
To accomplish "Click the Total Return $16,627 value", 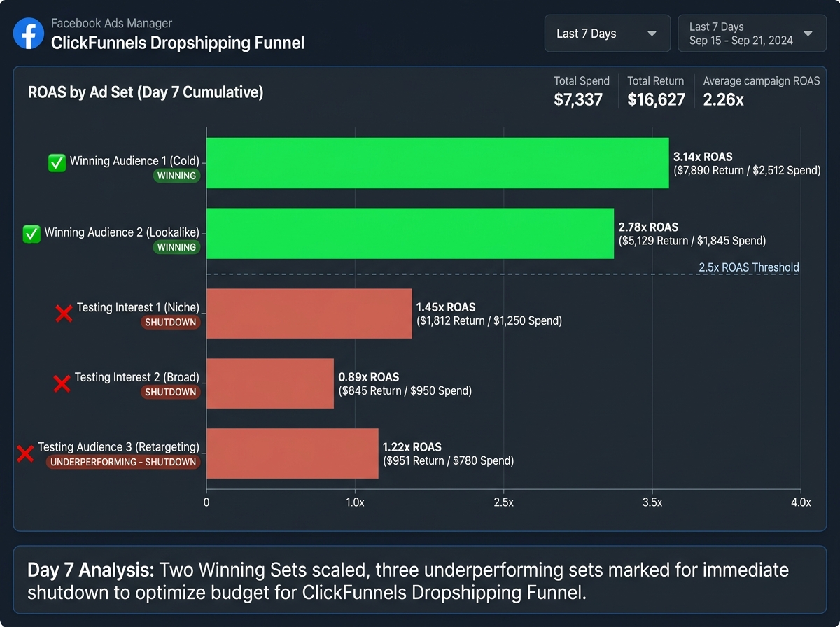I will click(656, 99).
